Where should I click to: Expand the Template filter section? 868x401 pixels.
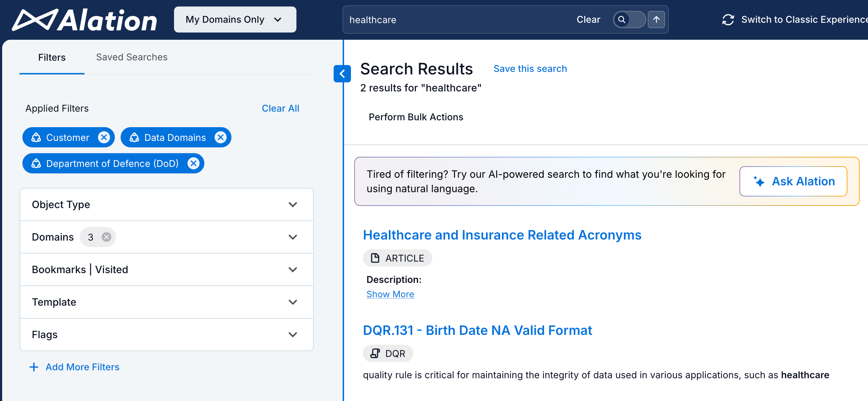(293, 302)
